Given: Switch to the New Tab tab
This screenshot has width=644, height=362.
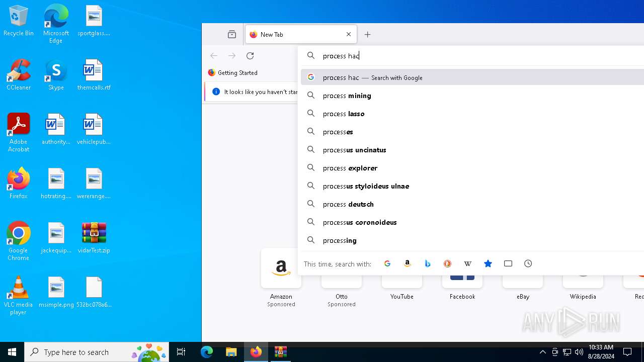Looking at the screenshot, I should point(301,34).
